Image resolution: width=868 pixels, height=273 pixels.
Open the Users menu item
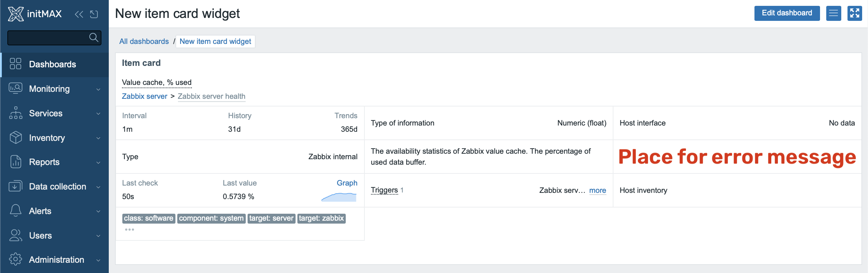(55, 236)
